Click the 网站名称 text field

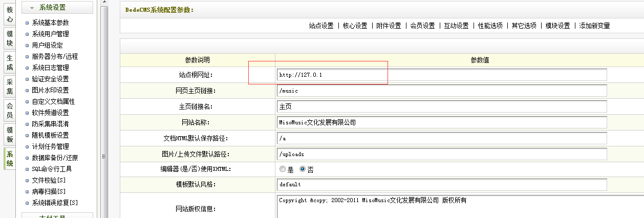[441, 122]
